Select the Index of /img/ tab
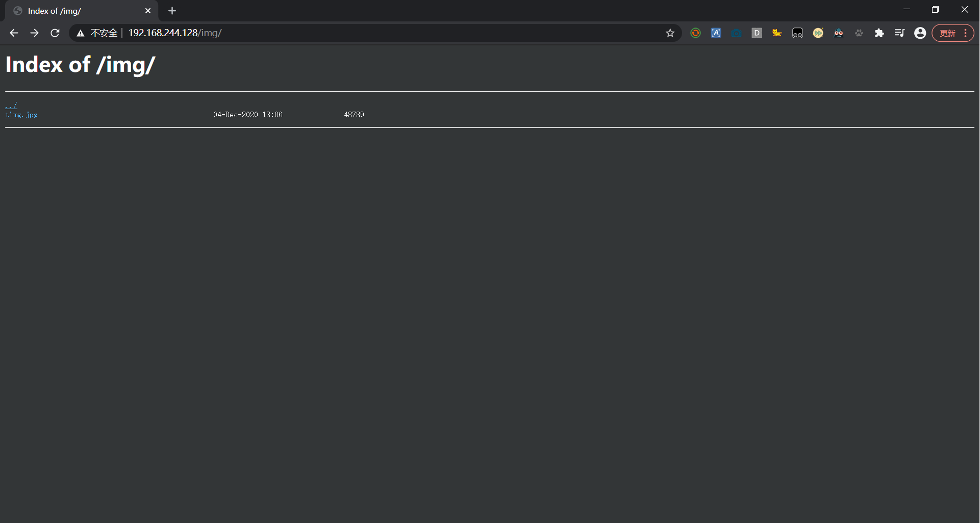The height and width of the screenshot is (523, 980). point(82,11)
